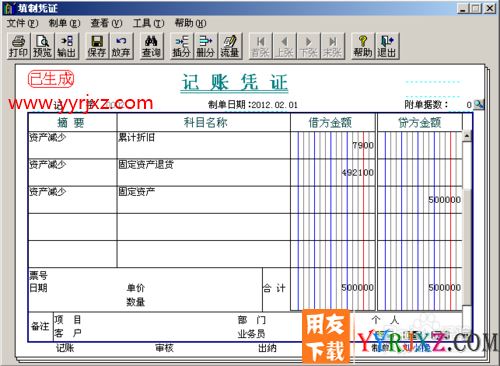
Task: Open 帮助 help toolbar icon
Action: pos(363,46)
